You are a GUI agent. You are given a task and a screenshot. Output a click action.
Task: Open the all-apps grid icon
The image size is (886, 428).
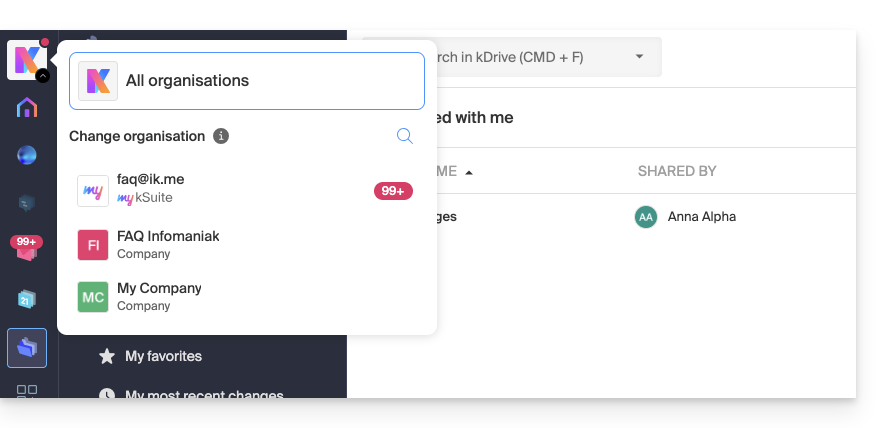pos(27,391)
